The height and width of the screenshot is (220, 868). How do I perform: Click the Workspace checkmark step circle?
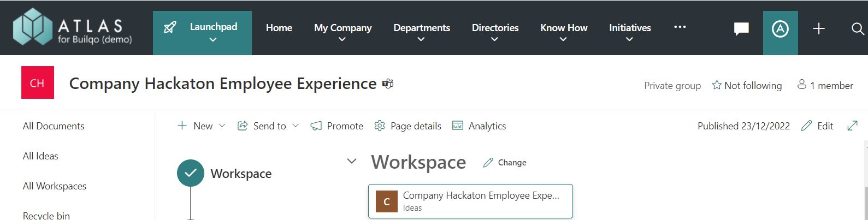click(x=191, y=173)
